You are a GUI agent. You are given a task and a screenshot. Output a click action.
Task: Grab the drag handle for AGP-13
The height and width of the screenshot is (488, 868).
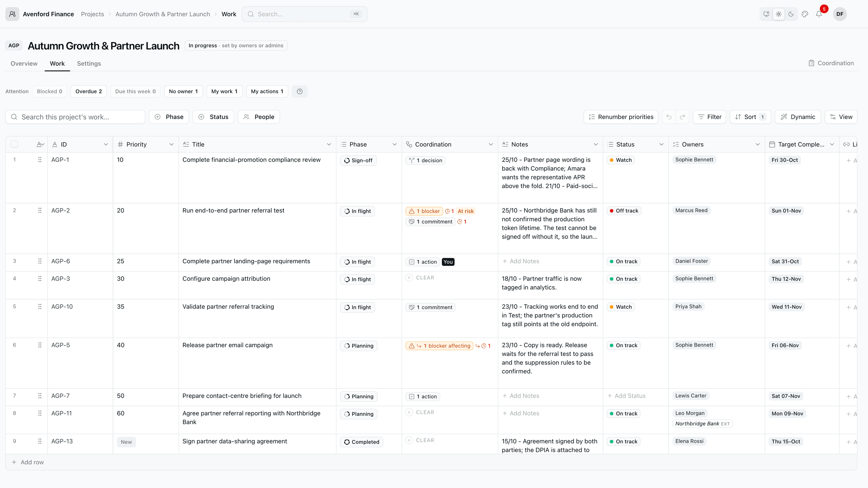[x=40, y=441]
